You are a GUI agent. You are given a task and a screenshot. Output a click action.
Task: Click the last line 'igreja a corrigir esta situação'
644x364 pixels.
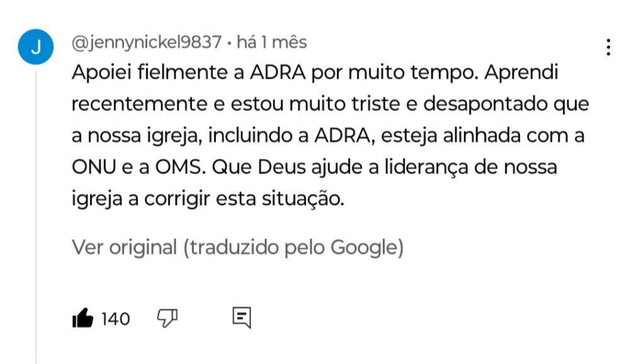(x=208, y=199)
